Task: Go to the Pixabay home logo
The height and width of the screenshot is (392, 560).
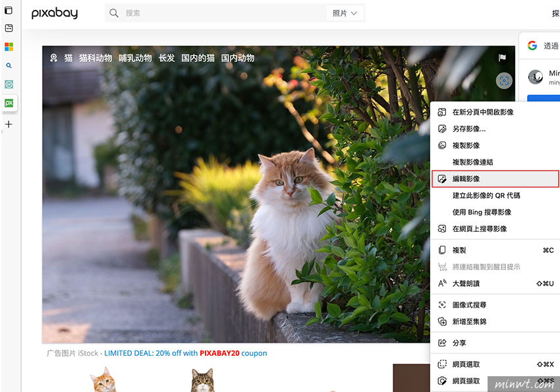Action: [55, 13]
